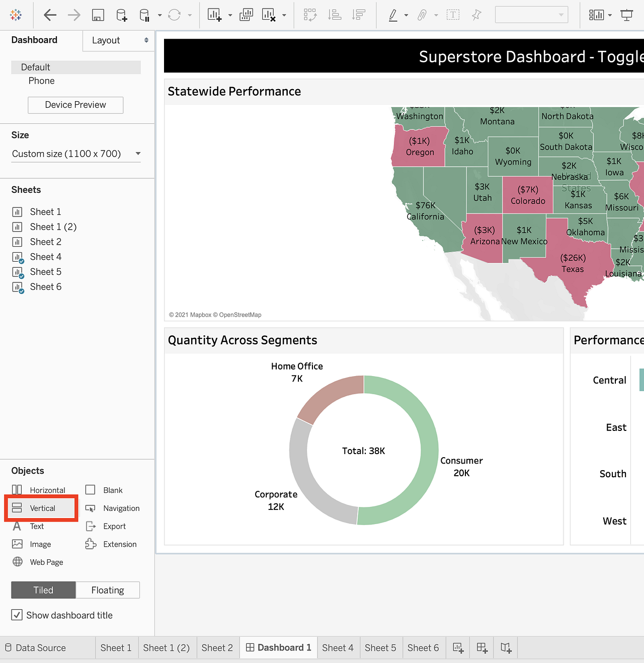Screen dimensions: 644x663
Task: Open the Sheet 6 bottom tab
Action: coord(423,648)
